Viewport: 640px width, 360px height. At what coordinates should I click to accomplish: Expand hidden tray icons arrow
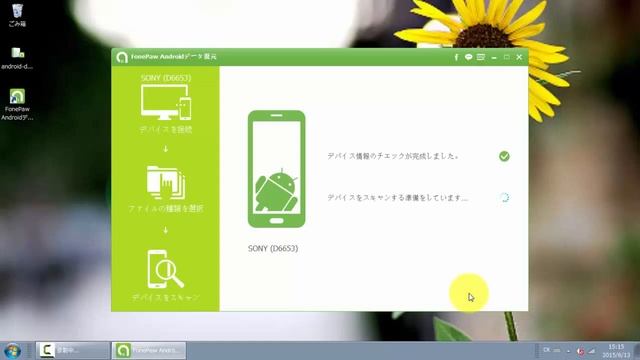point(569,351)
